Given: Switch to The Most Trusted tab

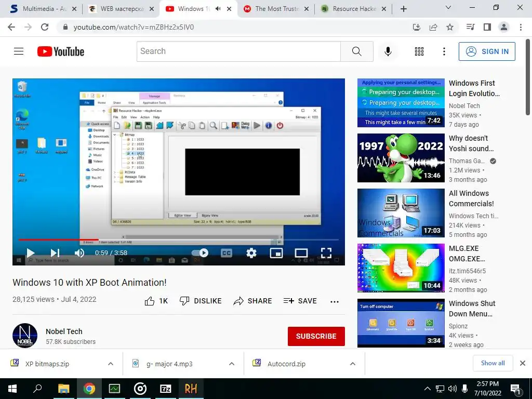Looking at the screenshot, I should pos(277,9).
